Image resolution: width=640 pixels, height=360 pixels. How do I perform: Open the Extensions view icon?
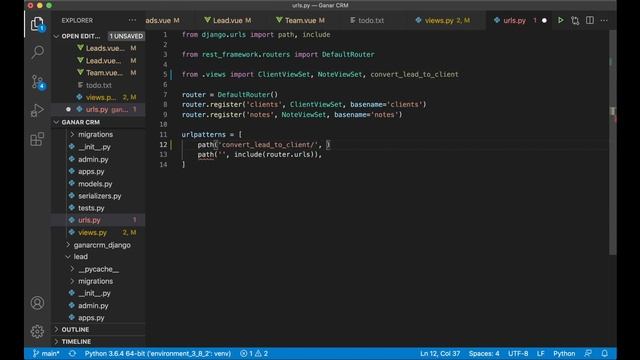[37, 139]
